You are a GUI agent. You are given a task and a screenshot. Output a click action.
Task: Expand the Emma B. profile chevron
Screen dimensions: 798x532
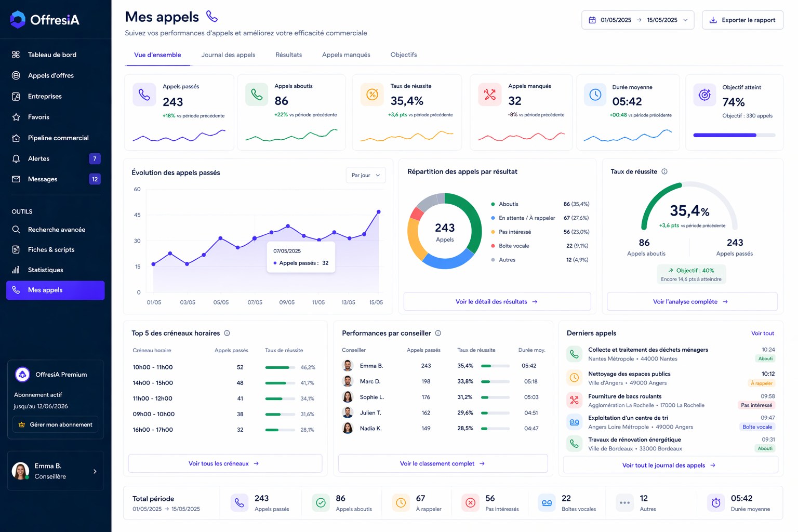click(95, 471)
